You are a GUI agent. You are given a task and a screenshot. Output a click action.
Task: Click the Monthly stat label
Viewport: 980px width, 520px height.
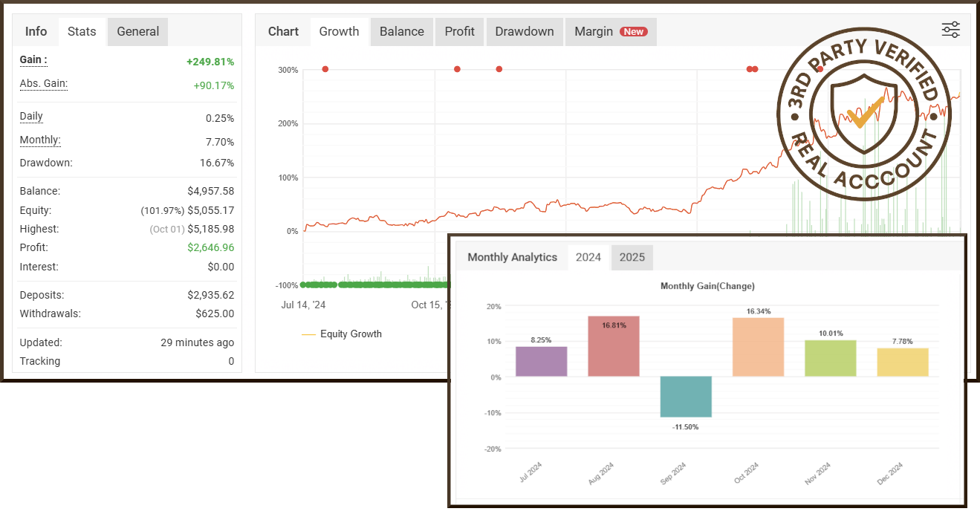click(x=40, y=140)
